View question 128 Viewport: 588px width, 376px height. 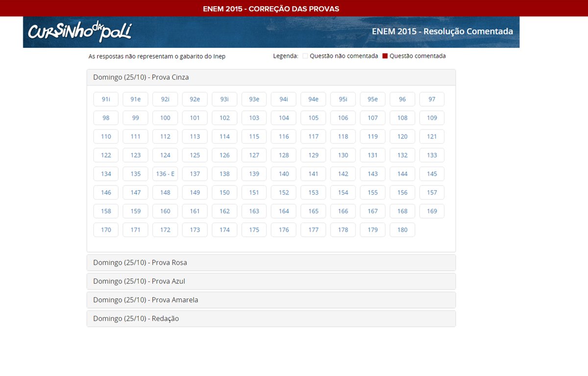tap(284, 155)
